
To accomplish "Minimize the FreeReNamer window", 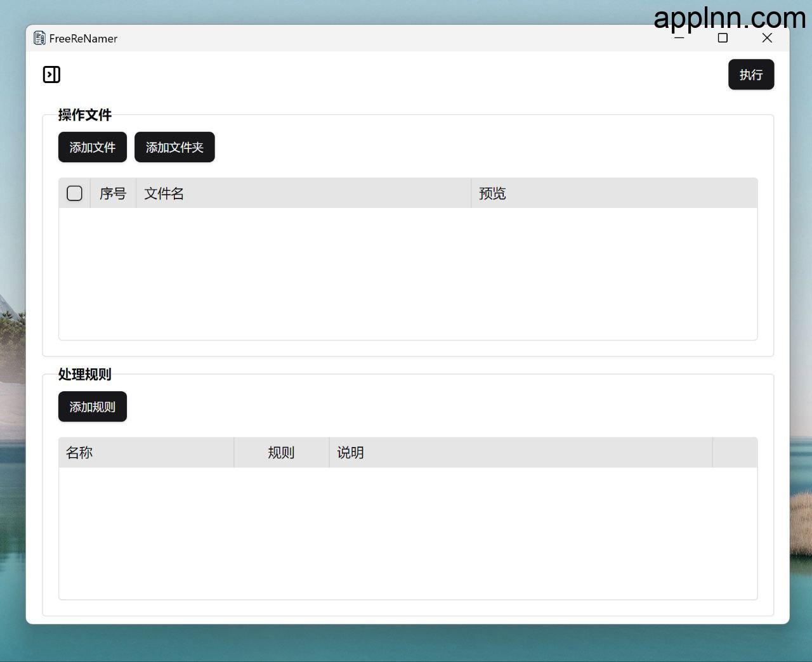I will 679,38.
